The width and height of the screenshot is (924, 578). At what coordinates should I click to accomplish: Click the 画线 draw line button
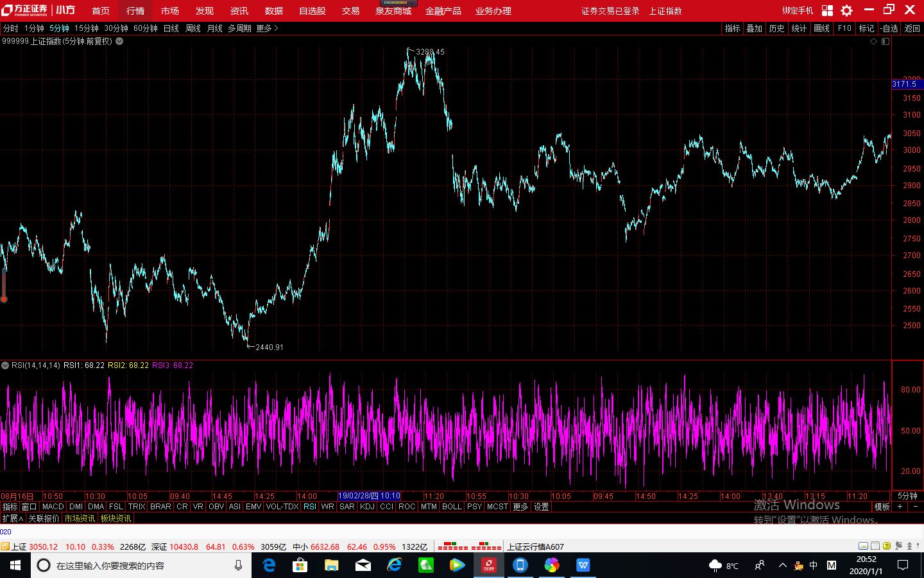(x=822, y=28)
